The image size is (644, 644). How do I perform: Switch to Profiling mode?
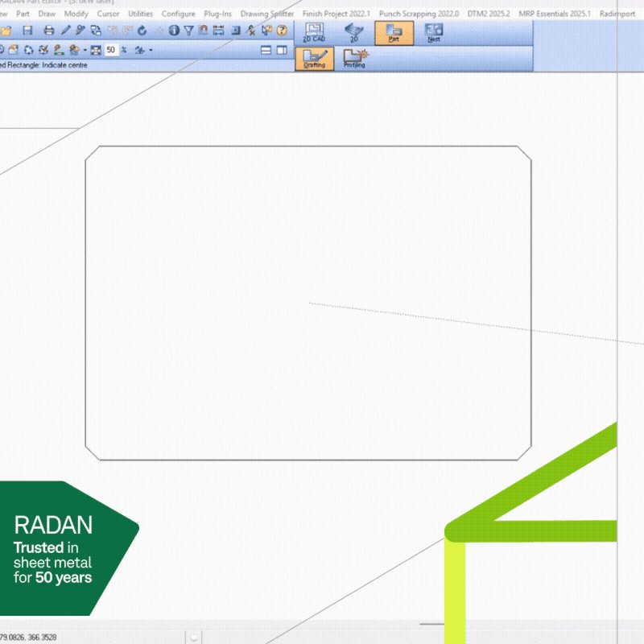point(354,59)
